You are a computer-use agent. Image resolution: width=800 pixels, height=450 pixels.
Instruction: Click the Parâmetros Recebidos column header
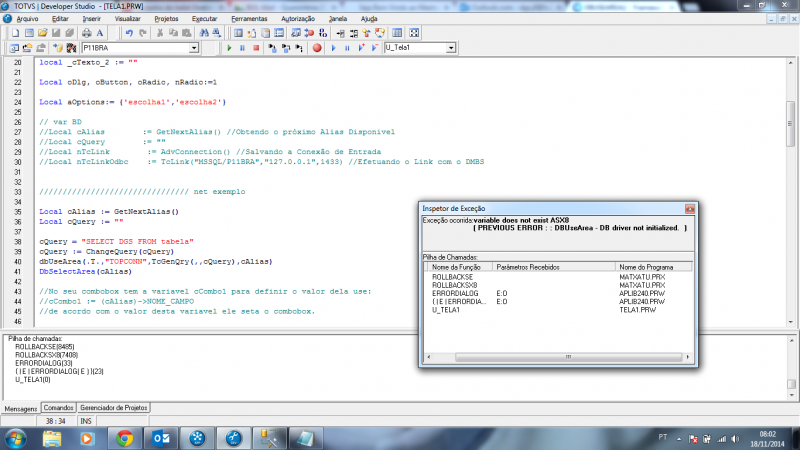point(554,267)
